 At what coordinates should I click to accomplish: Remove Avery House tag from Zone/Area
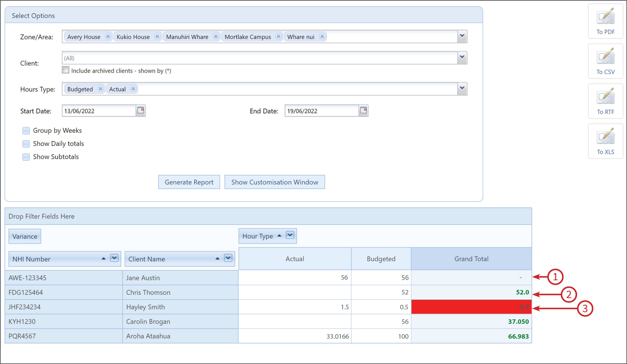point(108,37)
